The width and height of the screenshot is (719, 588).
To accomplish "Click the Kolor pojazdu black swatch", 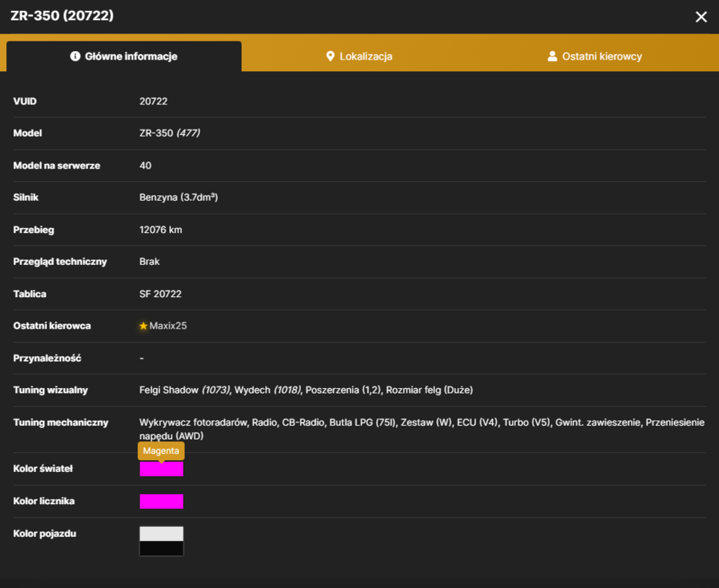I will (162, 548).
